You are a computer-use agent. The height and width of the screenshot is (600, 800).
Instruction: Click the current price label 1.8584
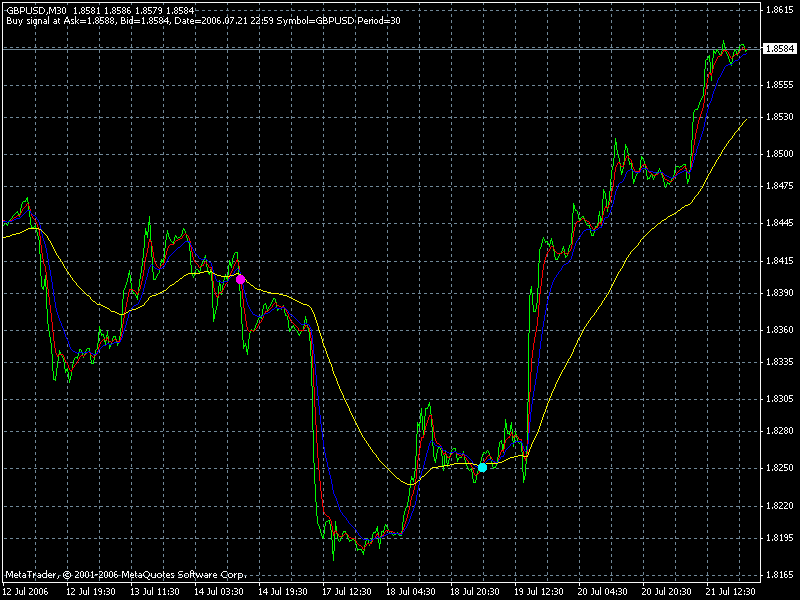(779, 48)
